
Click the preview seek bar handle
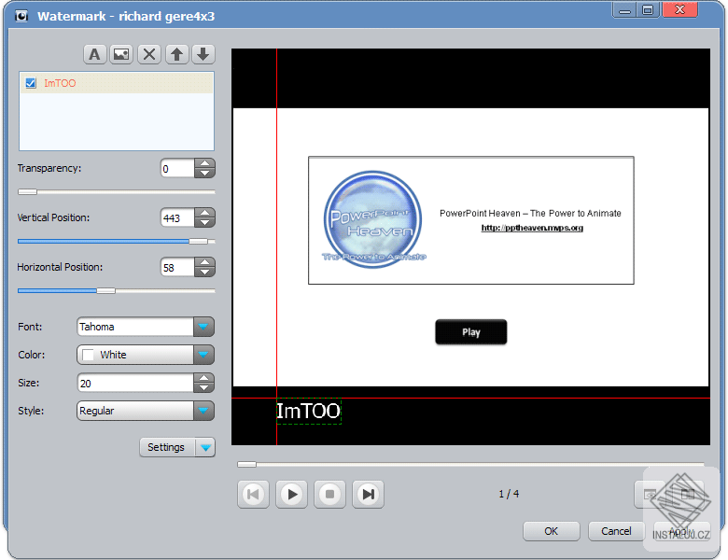coord(246,464)
